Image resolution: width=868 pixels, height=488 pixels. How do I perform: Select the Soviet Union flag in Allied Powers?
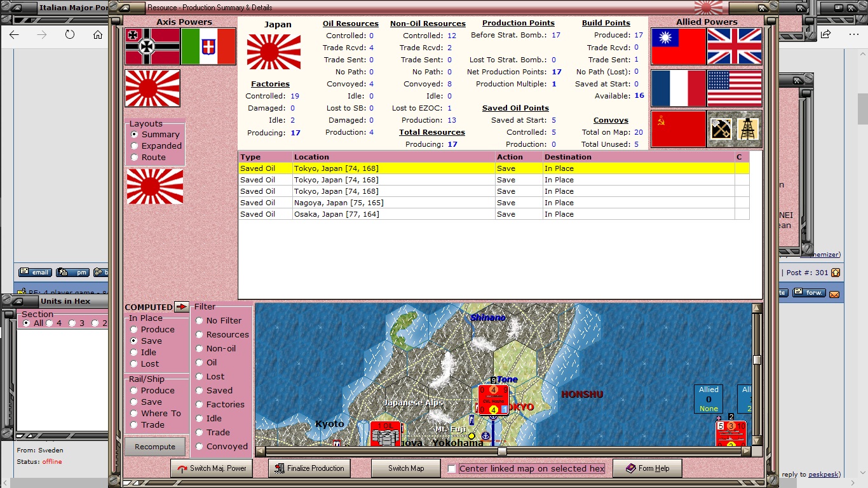(679, 129)
